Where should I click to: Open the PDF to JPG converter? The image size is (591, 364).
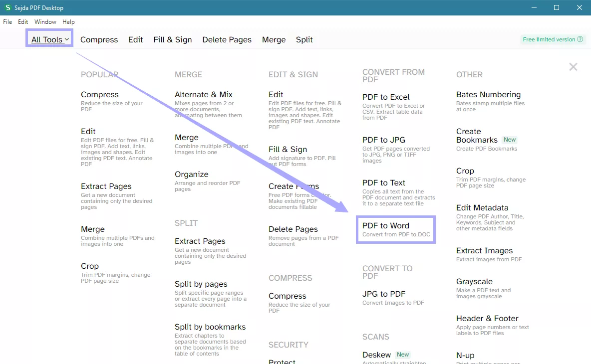[384, 140]
